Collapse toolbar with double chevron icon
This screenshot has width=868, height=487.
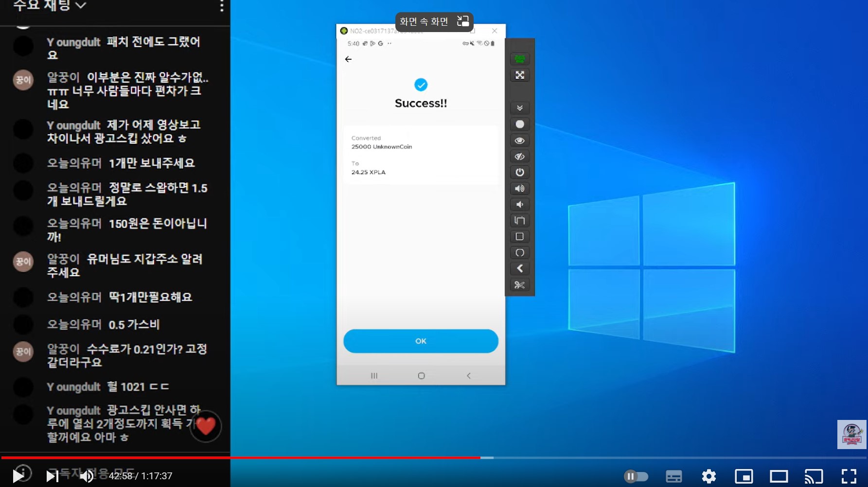tap(519, 108)
